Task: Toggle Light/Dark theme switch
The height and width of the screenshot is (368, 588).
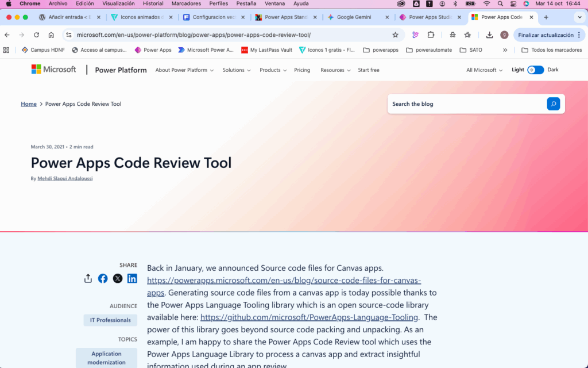Action: [x=535, y=70]
